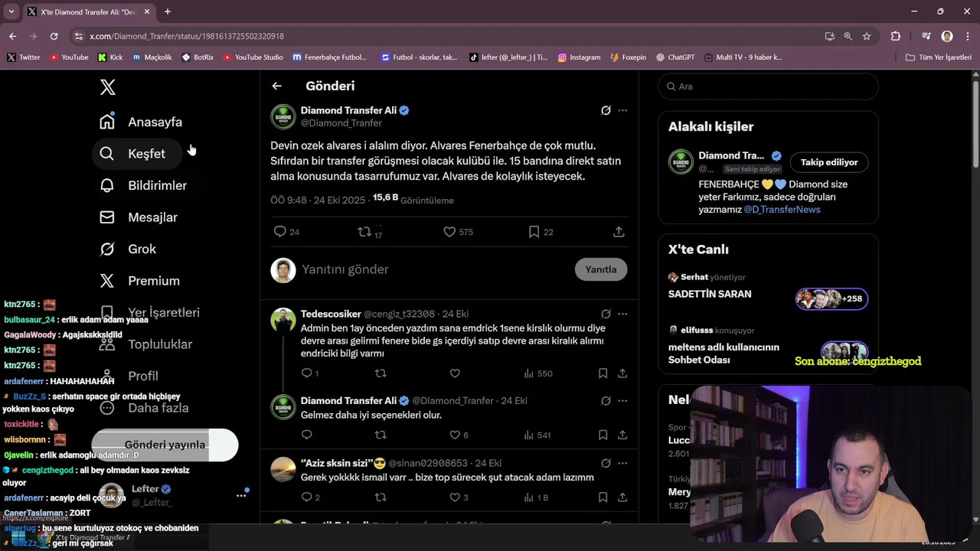Open Chrome profile avatar
Image resolution: width=980 pixels, height=551 pixels.
pos(947,36)
